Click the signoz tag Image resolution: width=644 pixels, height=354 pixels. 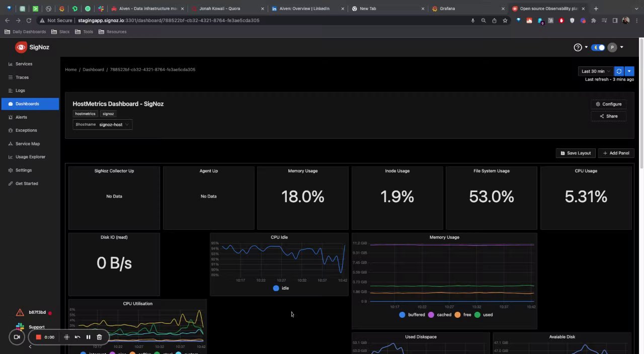pyautogui.click(x=108, y=114)
